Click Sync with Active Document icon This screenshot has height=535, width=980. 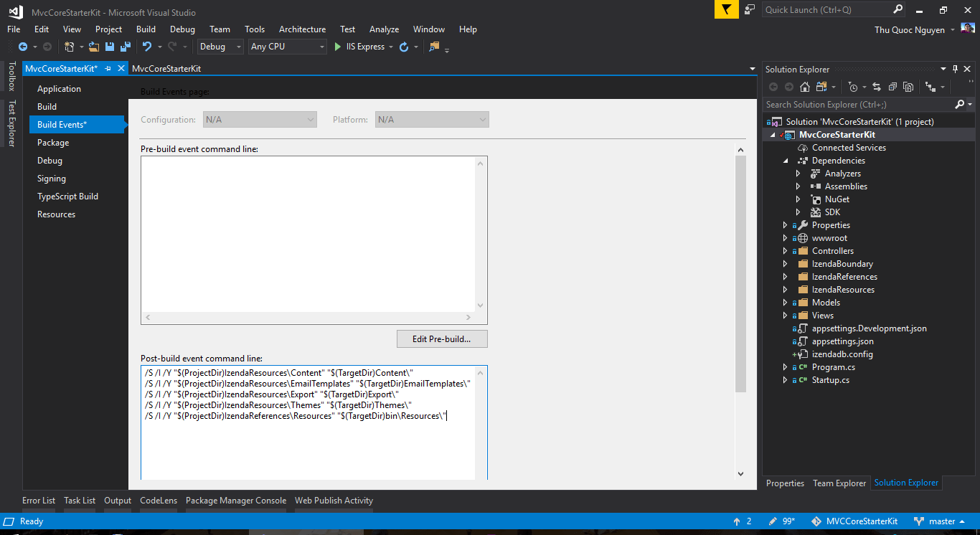(x=877, y=86)
